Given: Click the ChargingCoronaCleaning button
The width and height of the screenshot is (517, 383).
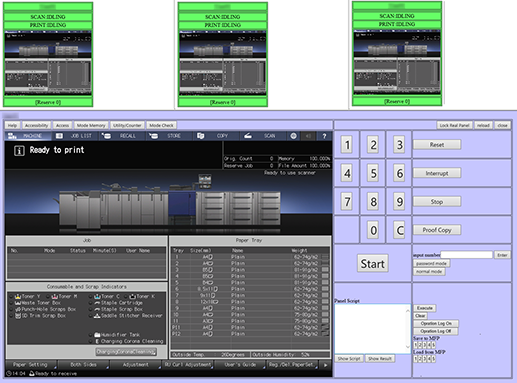Looking at the screenshot, I should (126, 352).
